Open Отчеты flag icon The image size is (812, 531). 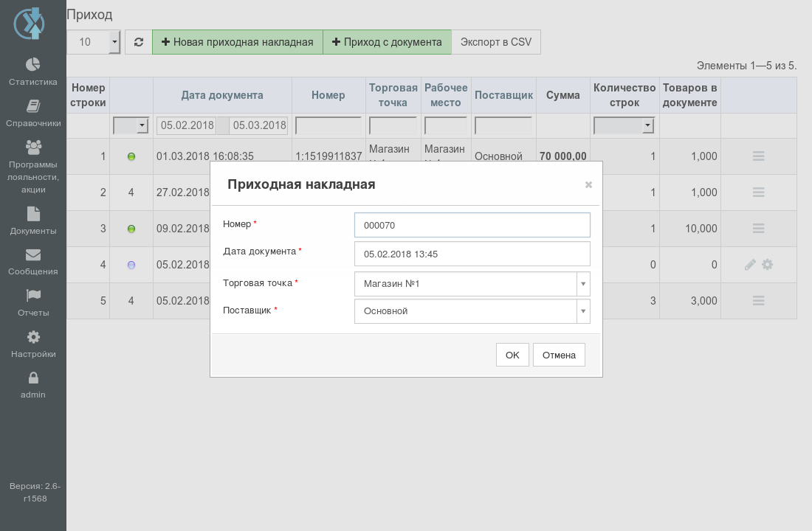tap(33, 296)
